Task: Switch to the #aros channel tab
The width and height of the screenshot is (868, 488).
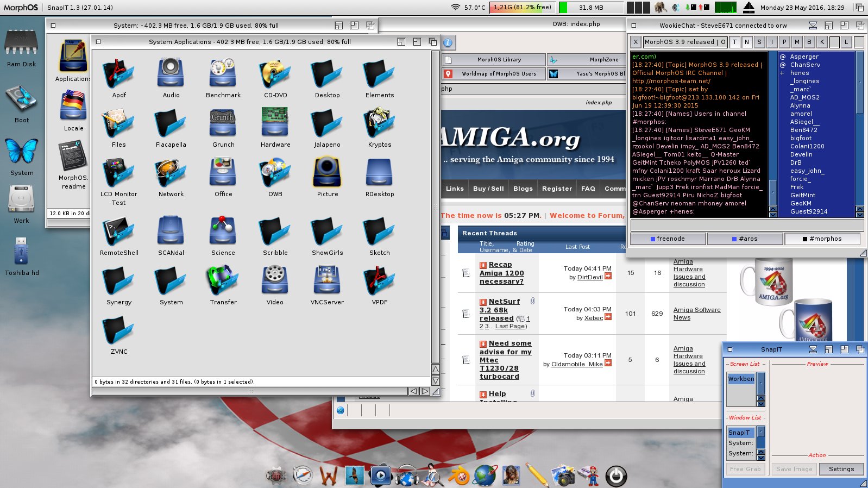Action: (745, 239)
